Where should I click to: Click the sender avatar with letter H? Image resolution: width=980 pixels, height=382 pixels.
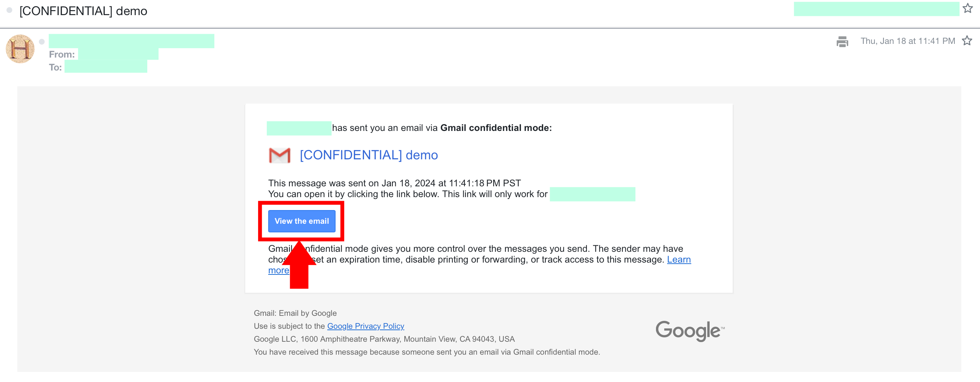click(x=20, y=49)
